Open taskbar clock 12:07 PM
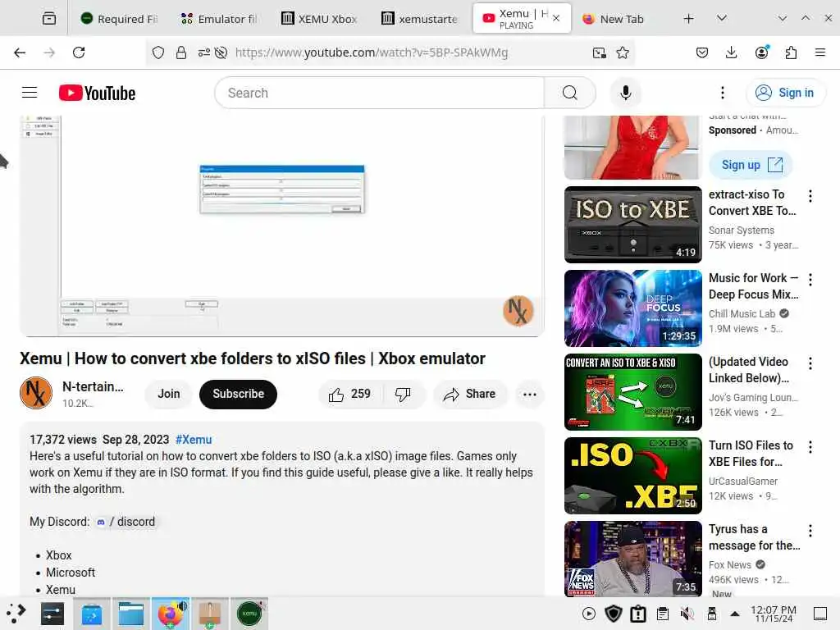Screen dimensions: 840x630 tap(773, 614)
